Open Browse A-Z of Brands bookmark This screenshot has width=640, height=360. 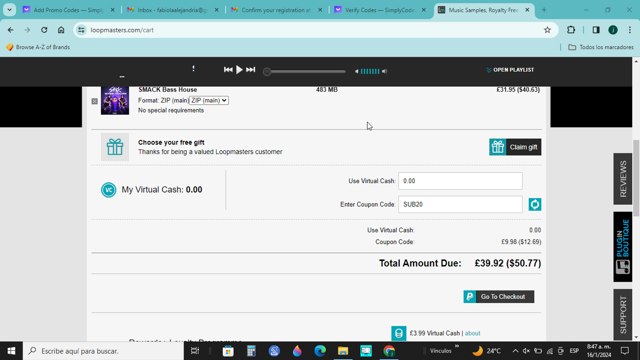tap(38, 47)
